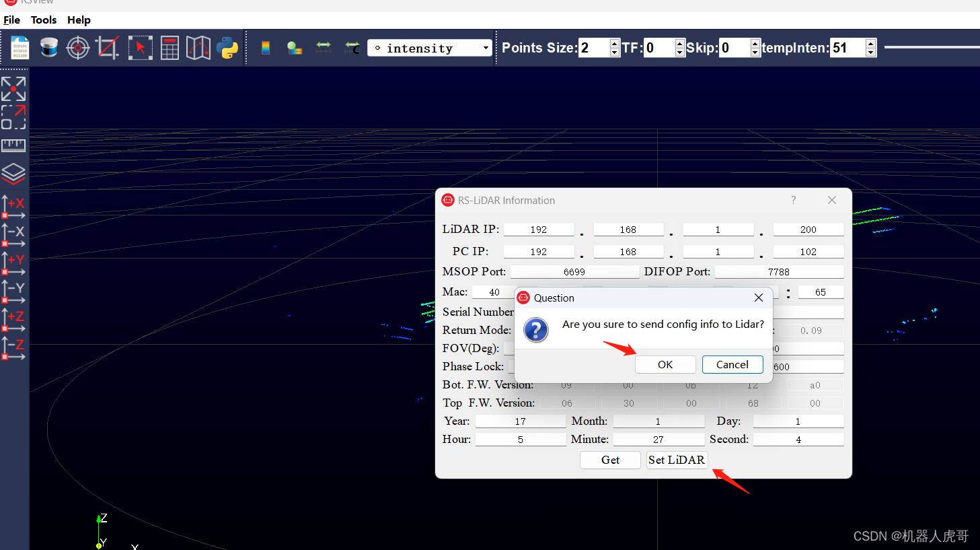This screenshot has height=550, width=980.
Task: Edit the Hour field
Action: point(521,440)
